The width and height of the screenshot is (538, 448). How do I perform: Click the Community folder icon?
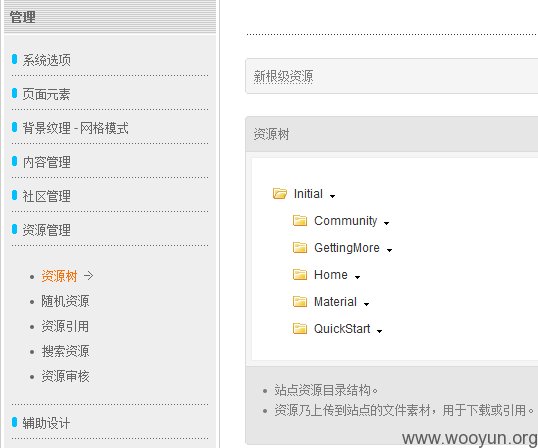300,221
